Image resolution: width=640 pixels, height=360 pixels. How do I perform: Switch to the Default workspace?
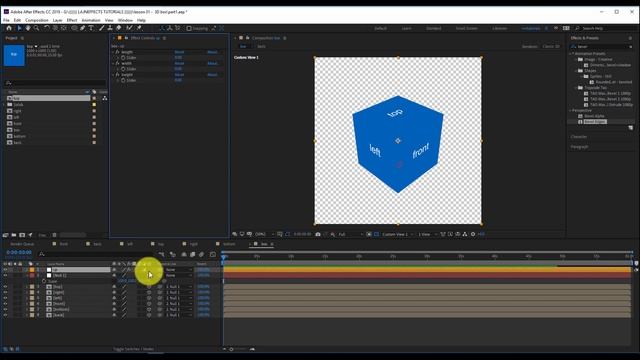pyautogui.click(x=380, y=29)
